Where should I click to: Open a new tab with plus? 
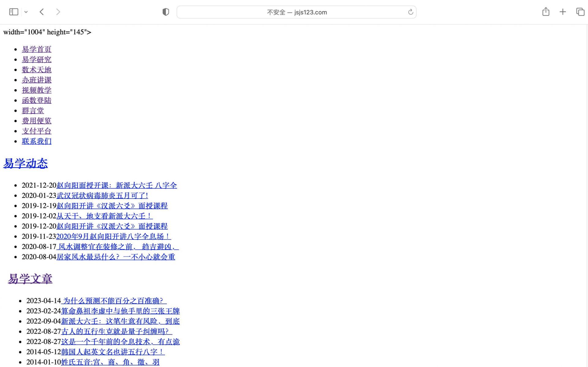coord(563,12)
